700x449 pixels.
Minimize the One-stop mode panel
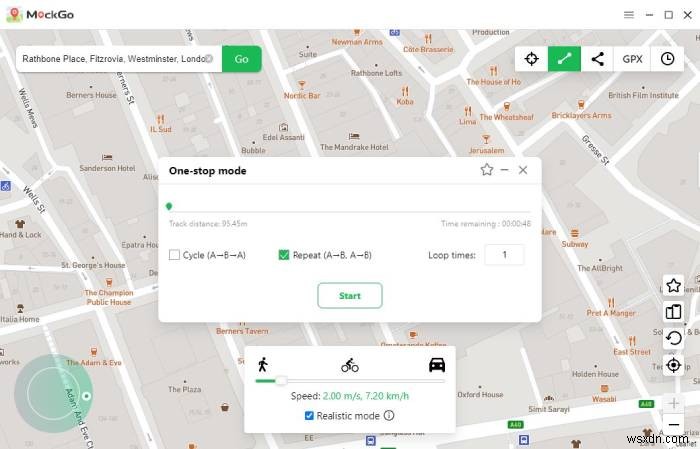tap(504, 170)
